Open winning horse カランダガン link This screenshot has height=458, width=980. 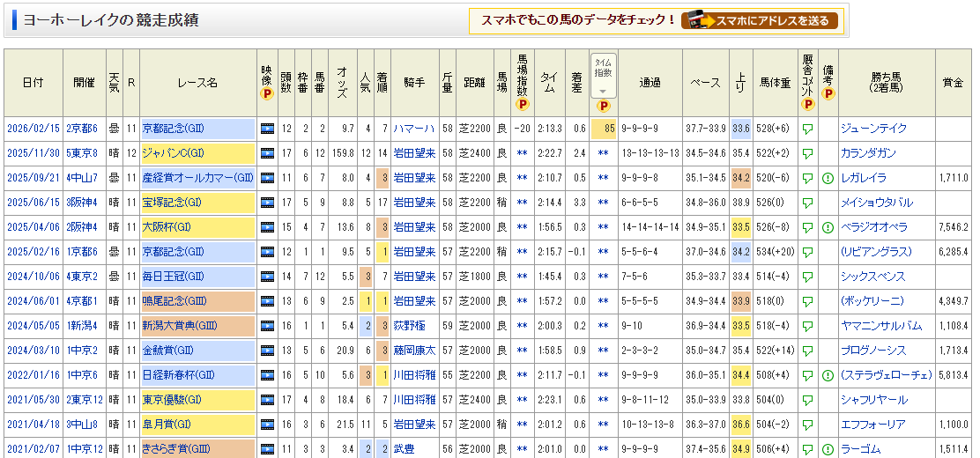tap(870, 153)
